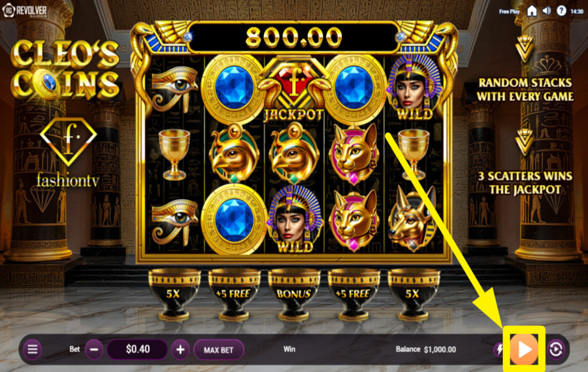Click the right 5X cup
588x372 pixels.
click(x=414, y=294)
